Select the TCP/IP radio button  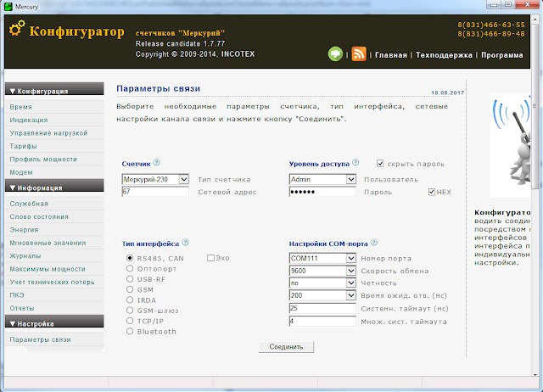pos(130,321)
